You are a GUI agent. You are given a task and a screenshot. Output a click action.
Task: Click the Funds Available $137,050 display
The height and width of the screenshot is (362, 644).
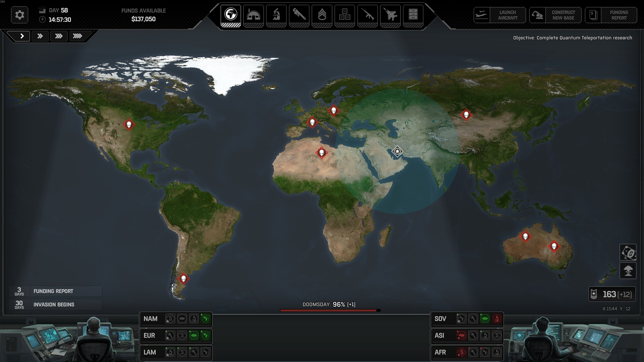[x=143, y=15]
